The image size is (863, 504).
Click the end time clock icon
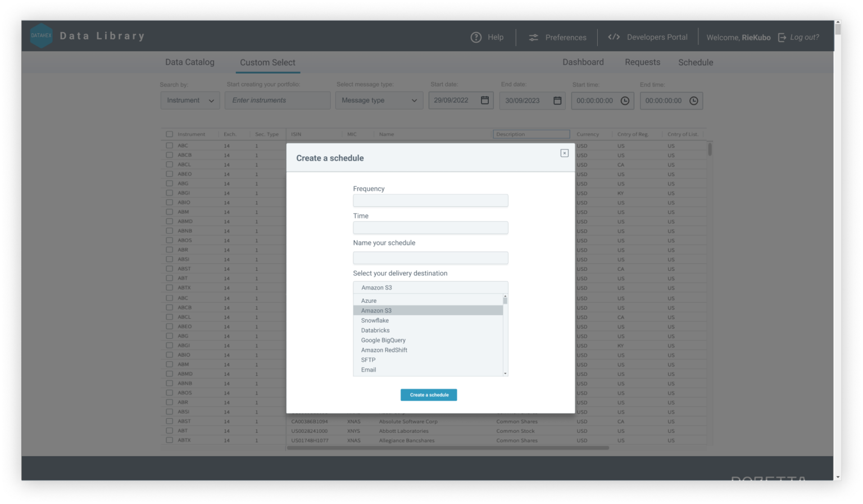point(694,101)
